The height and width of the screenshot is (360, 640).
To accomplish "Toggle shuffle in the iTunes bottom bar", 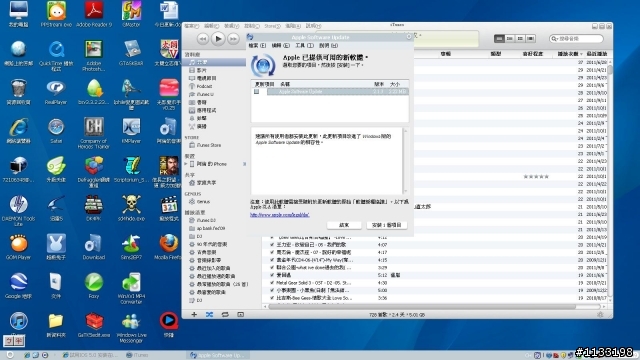I will (209, 315).
